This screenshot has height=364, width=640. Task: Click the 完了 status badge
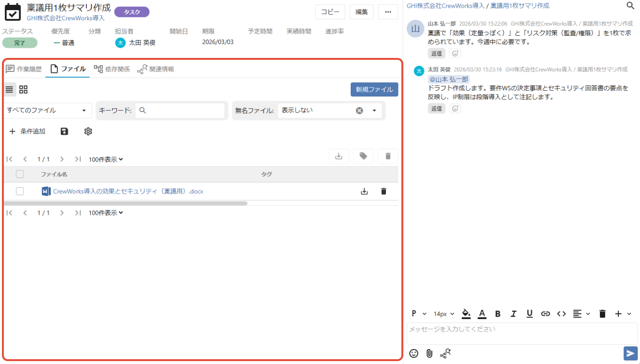click(x=20, y=43)
